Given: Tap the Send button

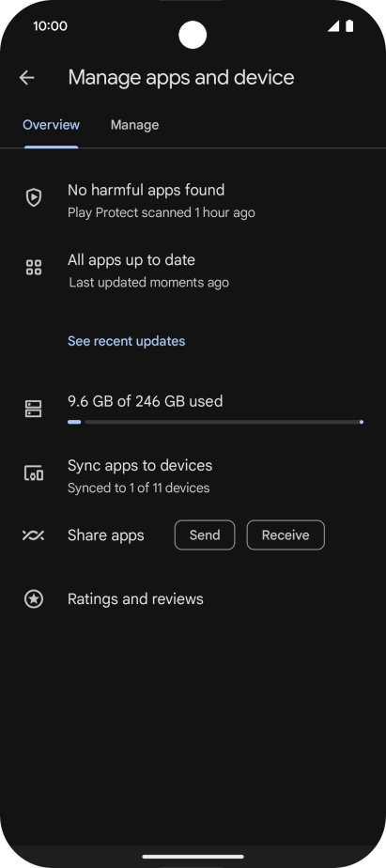Looking at the screenshot, I should tap(205, 535).
